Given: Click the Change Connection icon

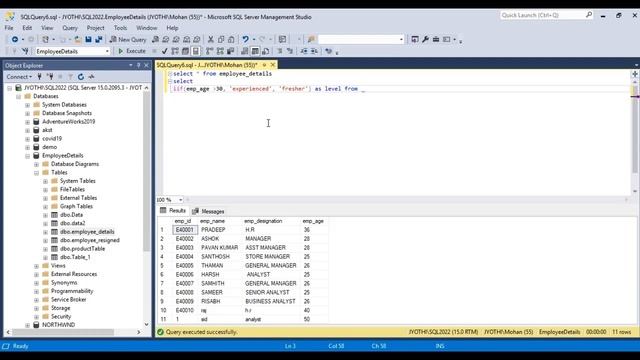Looking at the screenshot, I should 25,51.
